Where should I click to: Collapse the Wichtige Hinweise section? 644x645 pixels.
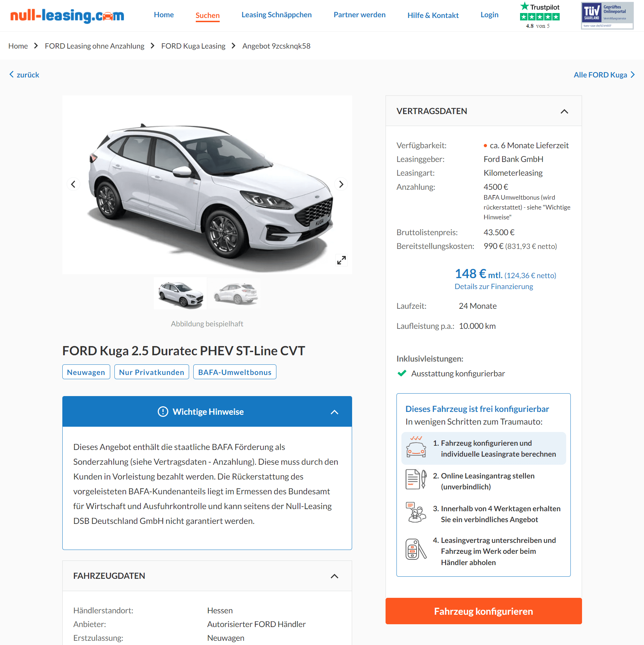[x=334, y=412]
